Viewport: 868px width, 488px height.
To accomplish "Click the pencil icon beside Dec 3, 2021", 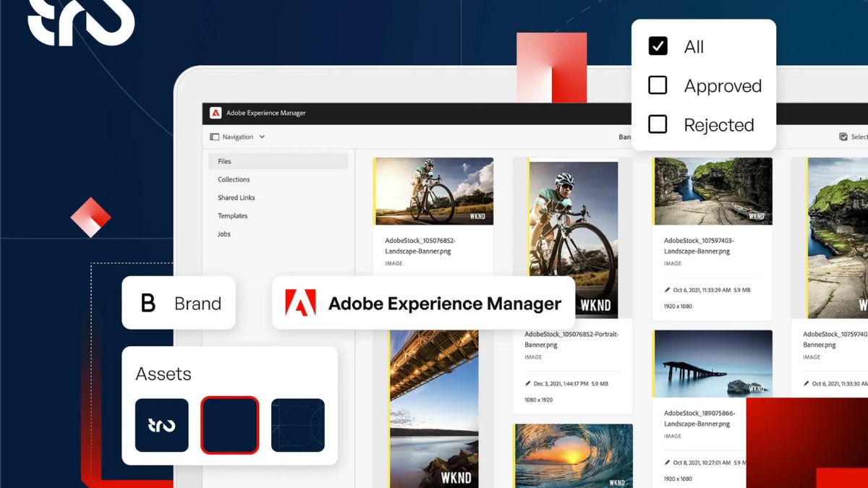I will 528,383.
